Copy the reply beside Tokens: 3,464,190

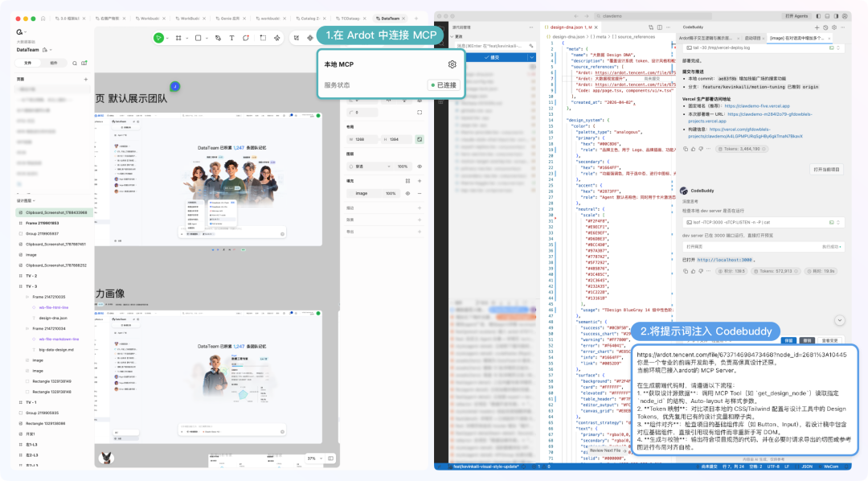686,149
